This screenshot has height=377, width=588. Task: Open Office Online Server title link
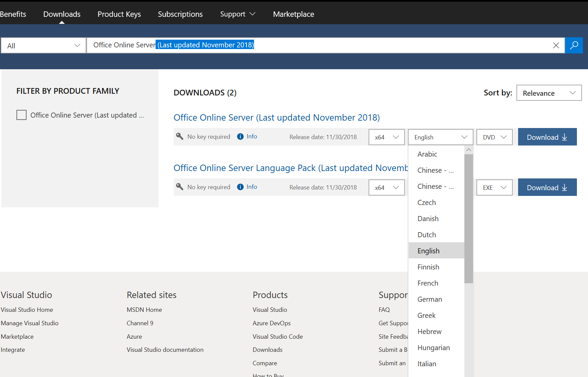[277, 118]
